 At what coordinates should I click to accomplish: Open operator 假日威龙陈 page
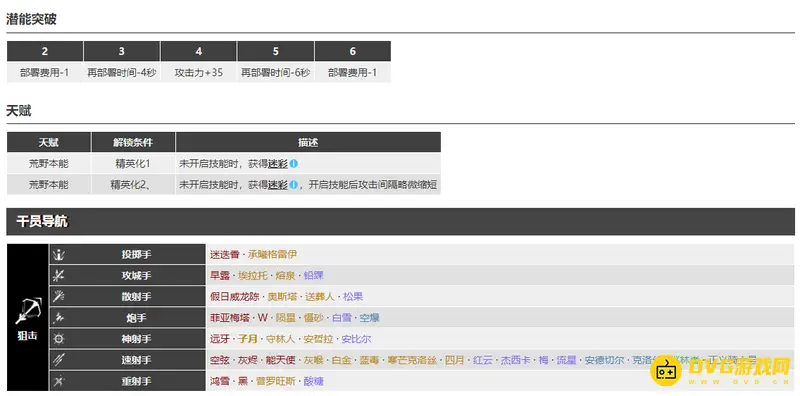(234, 296)
